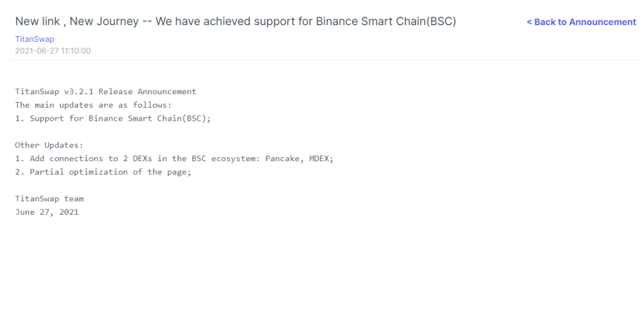Click 'Binance Smart Chain(BSC)' in the headline
This screenshot has height=314, width=644.
[x=385, y=21]
